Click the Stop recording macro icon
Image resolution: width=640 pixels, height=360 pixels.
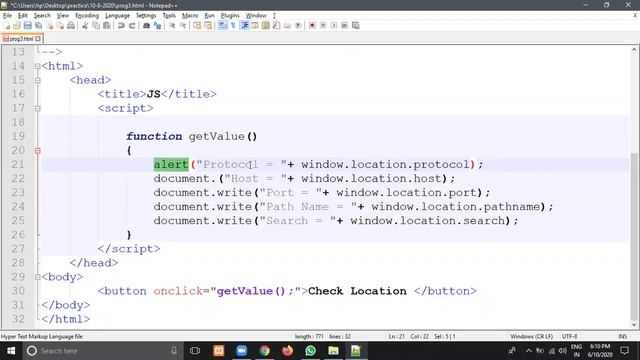[x=323, y=25]
